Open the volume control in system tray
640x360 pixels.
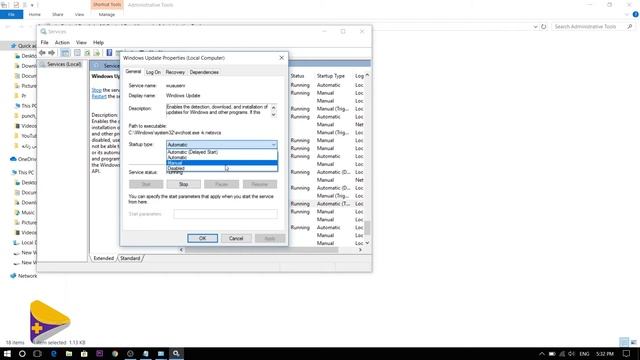(571, 354)
